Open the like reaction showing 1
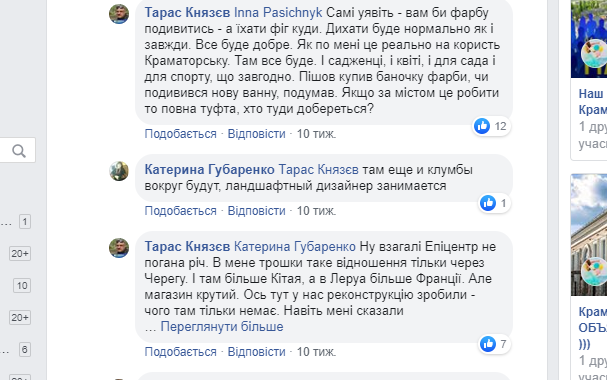This screenshot has height=380, width=607. click(494, 203)
